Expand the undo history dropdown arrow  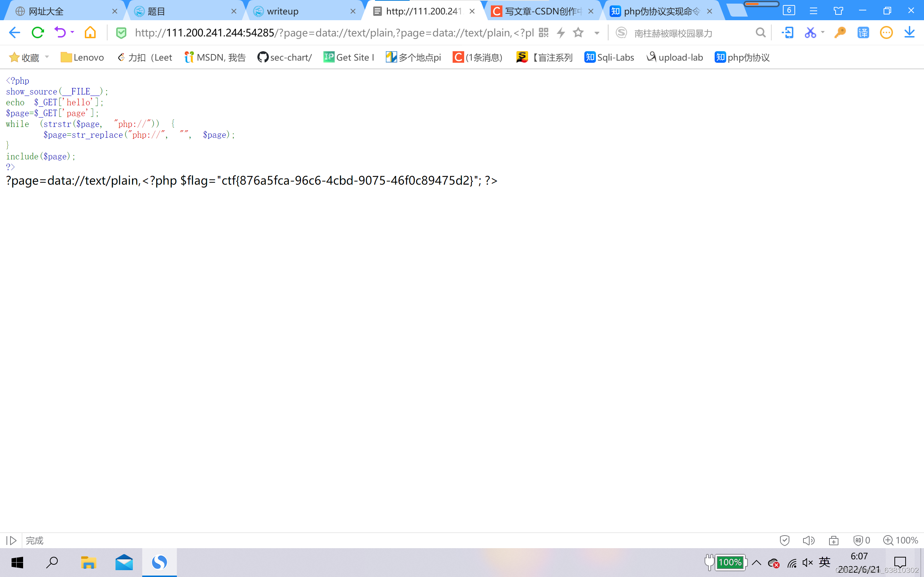72,32
